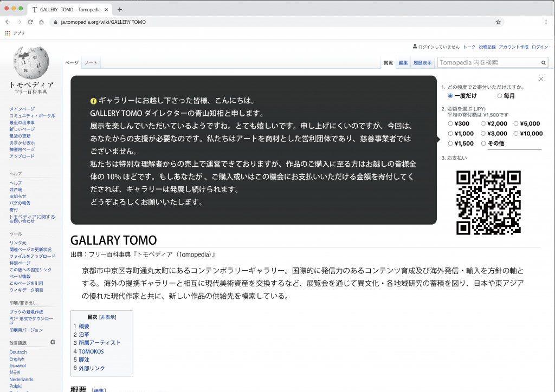
Task: Select the 毎月 donation frequency
Action: 499,96
